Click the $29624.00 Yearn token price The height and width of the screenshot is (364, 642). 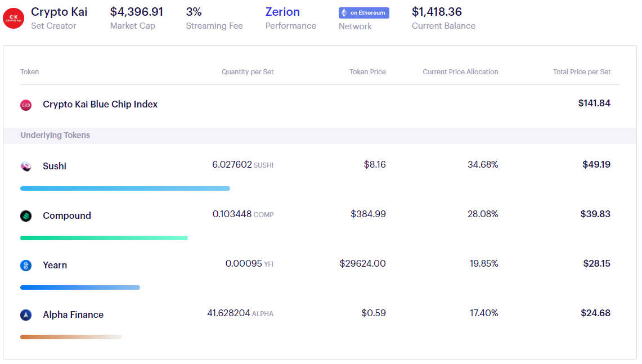(363, 264)
